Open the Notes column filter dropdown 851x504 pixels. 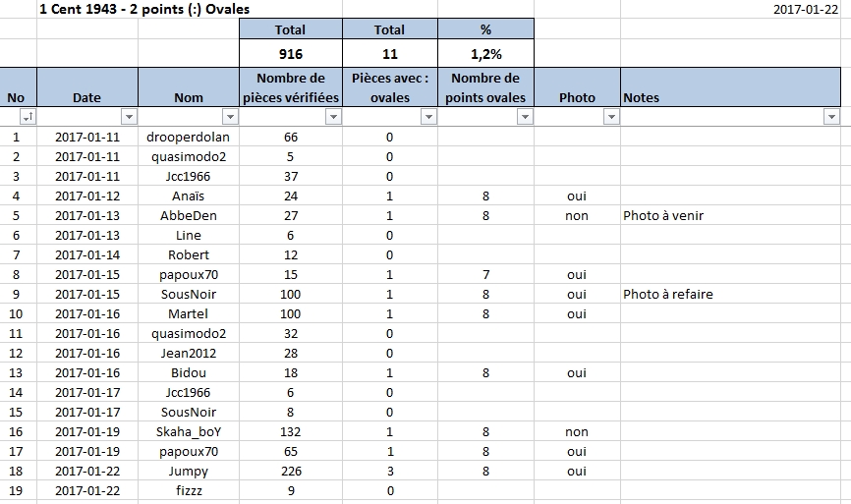point(832,117)
